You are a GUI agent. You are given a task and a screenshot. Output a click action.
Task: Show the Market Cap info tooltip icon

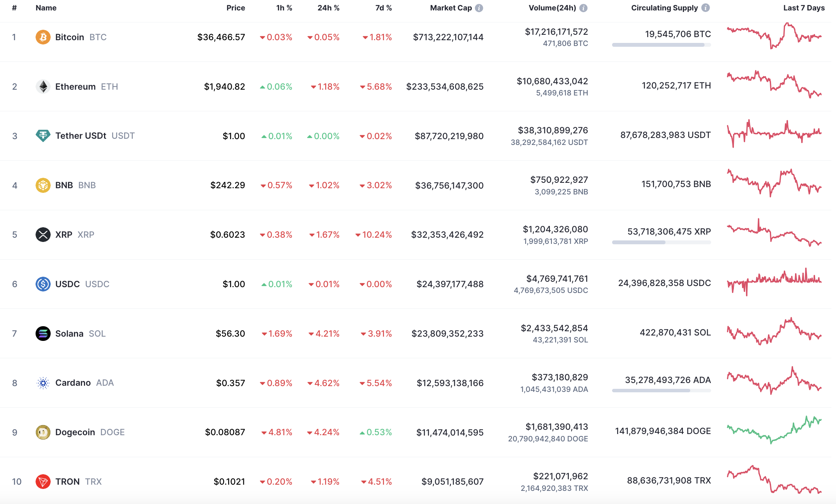click(479, 8)
